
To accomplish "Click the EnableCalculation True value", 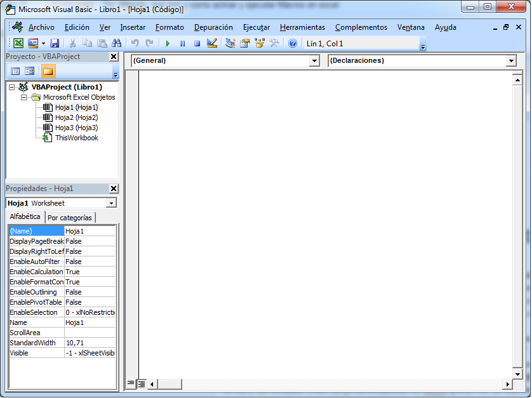I will coord(90,272).
